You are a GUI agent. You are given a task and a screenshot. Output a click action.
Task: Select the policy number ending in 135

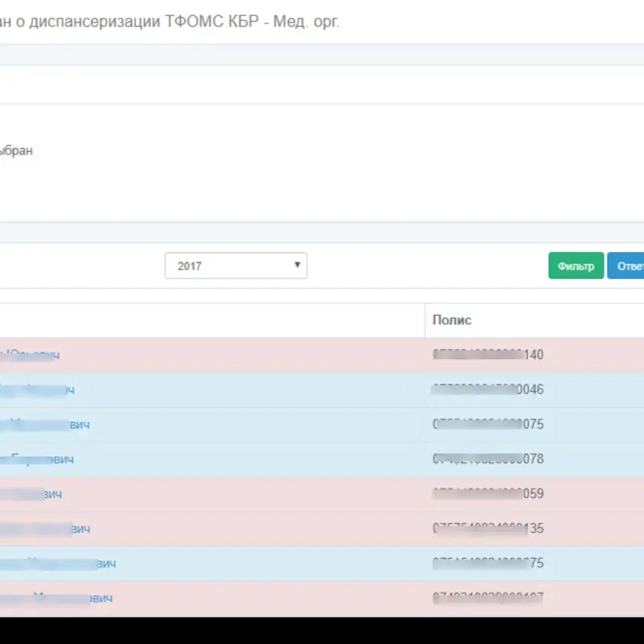(488, 528)
